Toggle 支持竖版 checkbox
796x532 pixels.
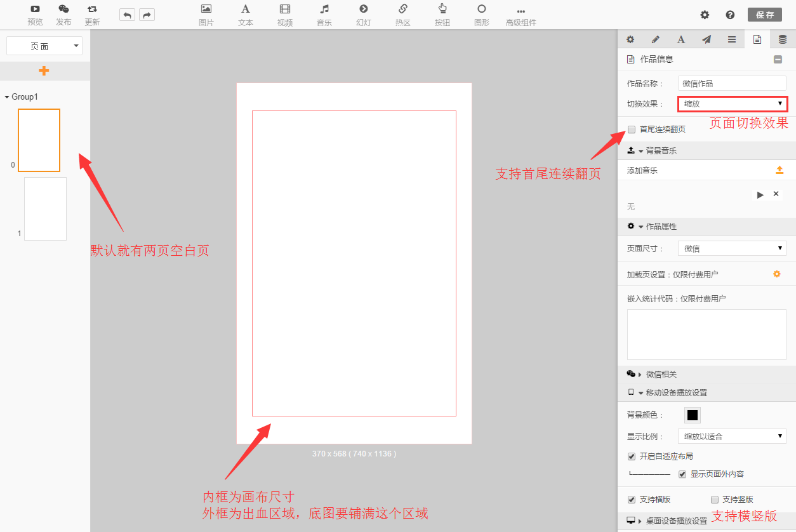[x=715, y=499]
